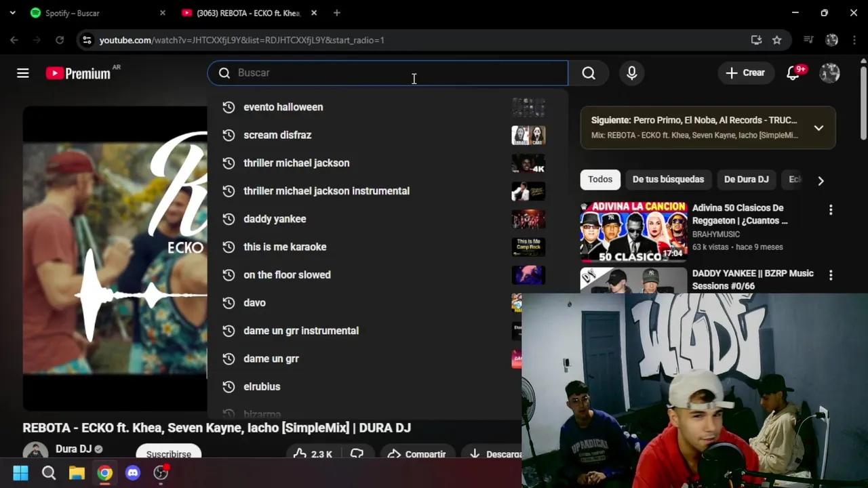The height and width of the screenshot is (488, 868).
Task: Open the notifications bell
Action: pos(793,73)
